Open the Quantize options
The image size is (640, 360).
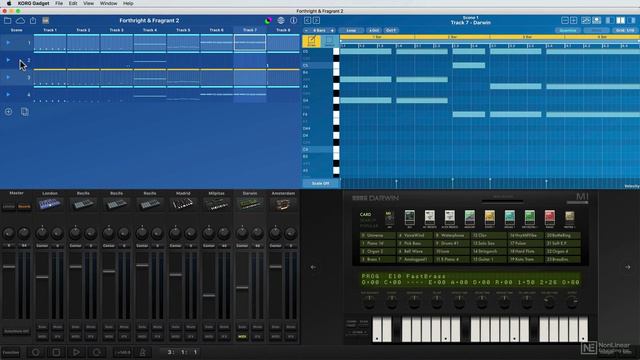567,31
